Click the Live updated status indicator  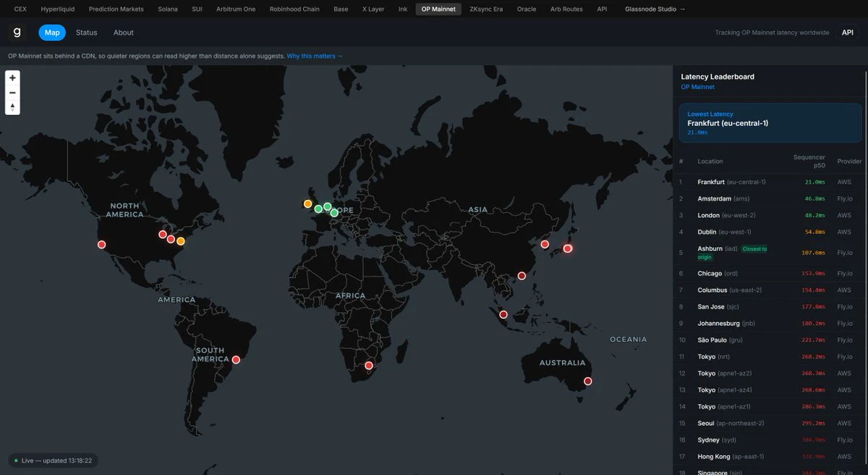(54, 461)
